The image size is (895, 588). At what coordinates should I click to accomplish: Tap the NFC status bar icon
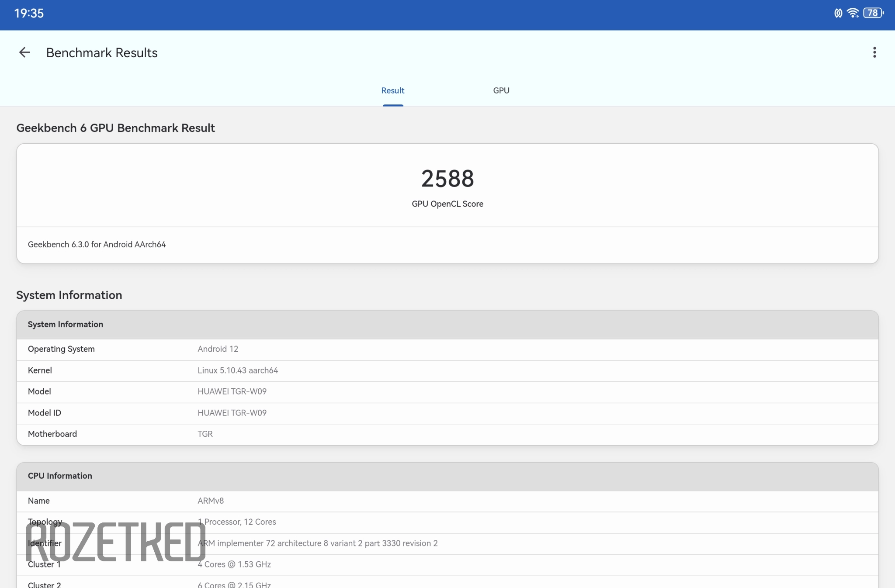(838, 13)
